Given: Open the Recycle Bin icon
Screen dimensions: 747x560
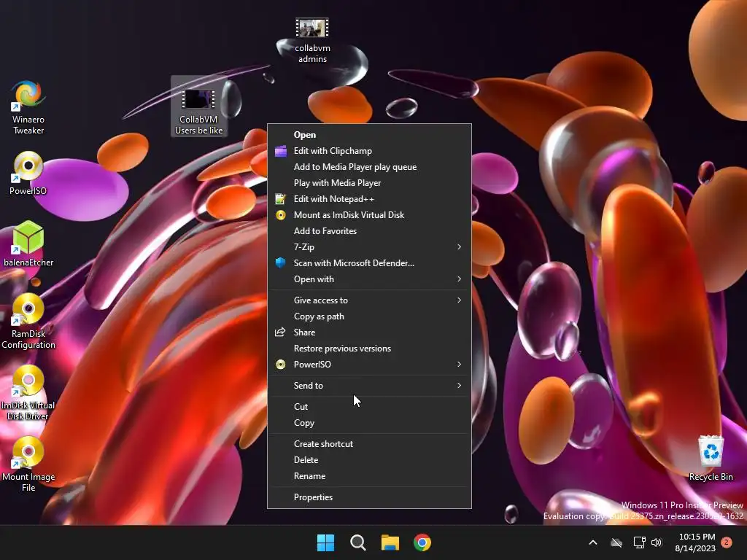Looking at the screenshot, I should [711, 458].
